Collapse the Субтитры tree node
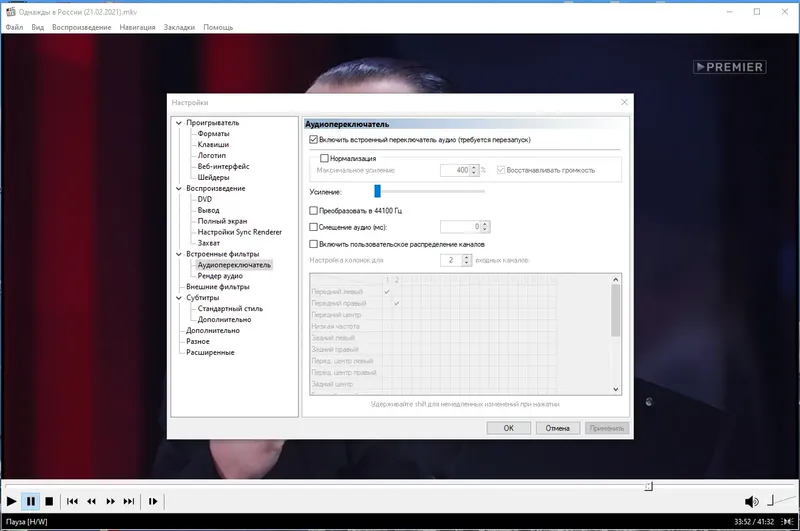800x531 pixels. [x=179, y=298]
